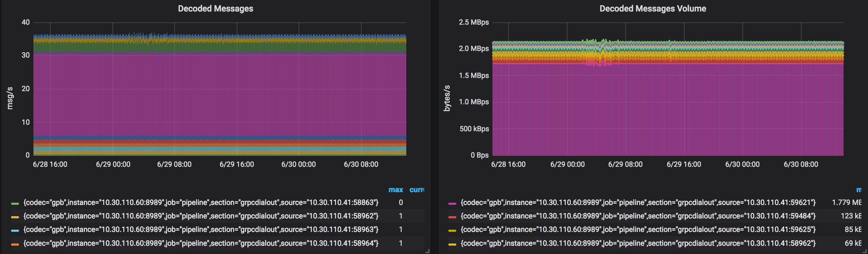868x254 pixels.
Task: Toggle series source 58962 in Decoded Messages legend
Action: click(201, 216)
